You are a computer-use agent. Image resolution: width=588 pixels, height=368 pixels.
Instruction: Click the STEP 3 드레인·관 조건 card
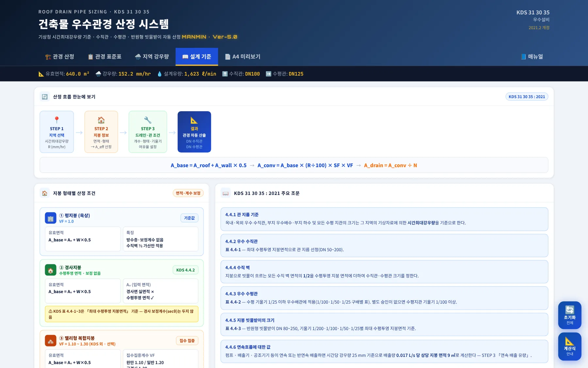[x=148, y=132]
